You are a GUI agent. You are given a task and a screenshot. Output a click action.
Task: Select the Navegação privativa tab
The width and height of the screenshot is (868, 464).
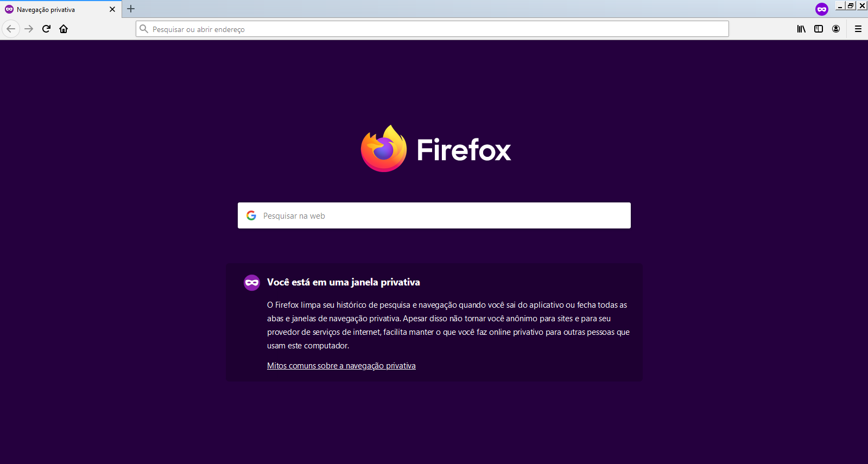tap(61, 9)
